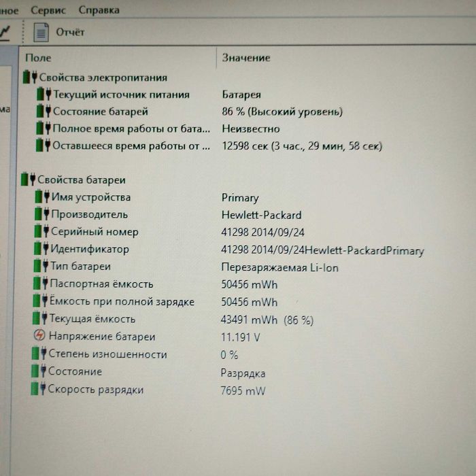Click icon next to Идентификатор

point(41,249)
